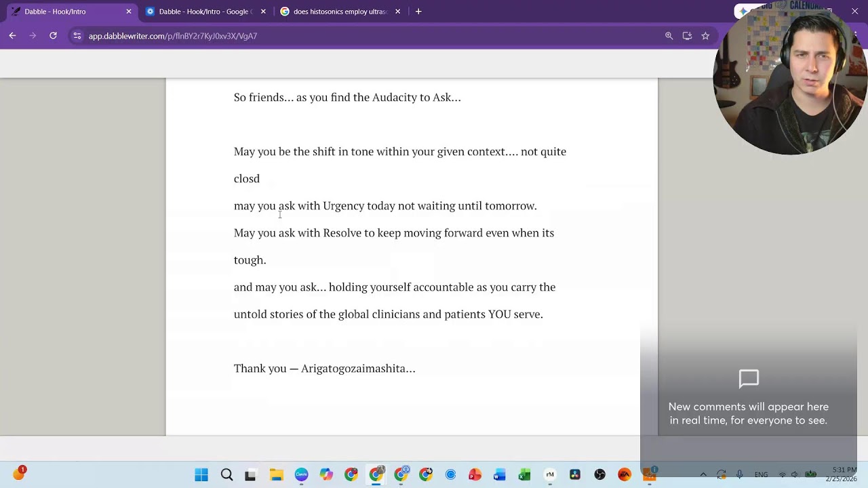Click the install app icon in address bar

pos(687,36)
